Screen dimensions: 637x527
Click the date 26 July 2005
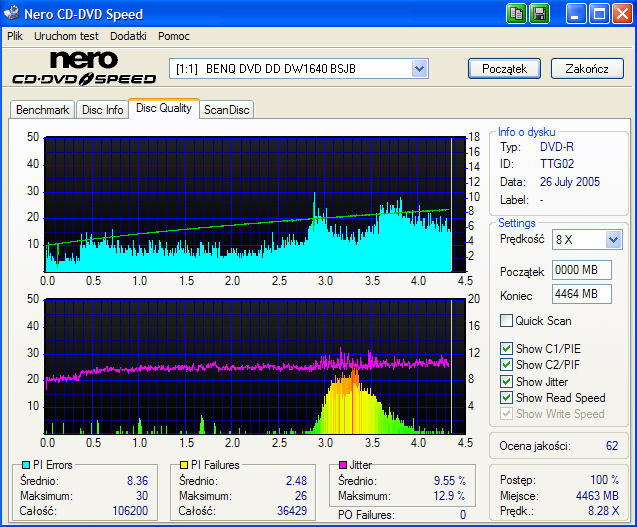[x=570, y=182]
